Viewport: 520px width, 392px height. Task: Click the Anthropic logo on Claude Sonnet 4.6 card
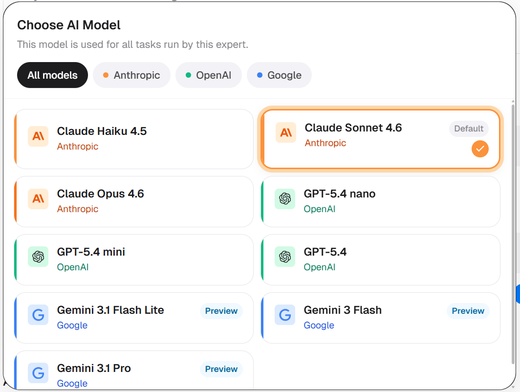(x=286, y=133)
